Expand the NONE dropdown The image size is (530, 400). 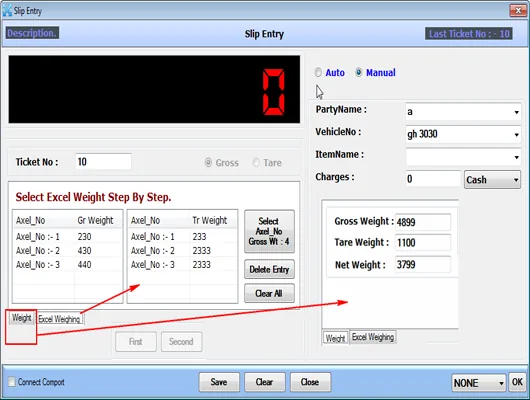tap(479, 383)
